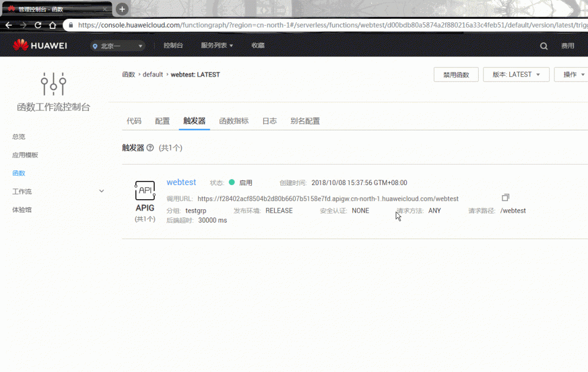Open the search magnifier in the top bar
588x372 pixels.
(543, 45)
